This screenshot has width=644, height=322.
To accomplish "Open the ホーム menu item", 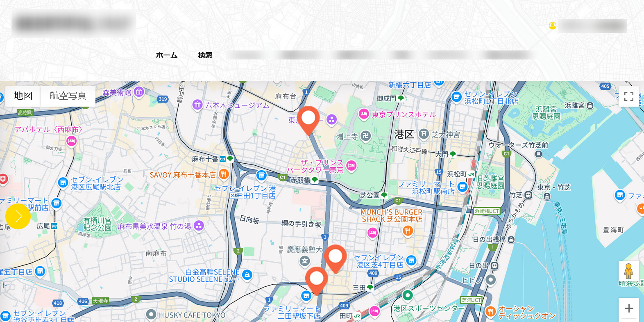I will tap(167, 55).
